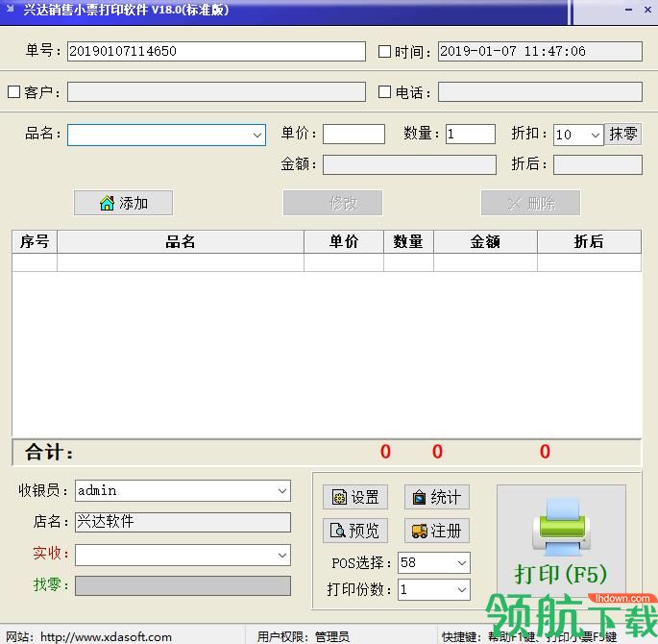Expand the 实收 amount received dropdown

(282, 555)
